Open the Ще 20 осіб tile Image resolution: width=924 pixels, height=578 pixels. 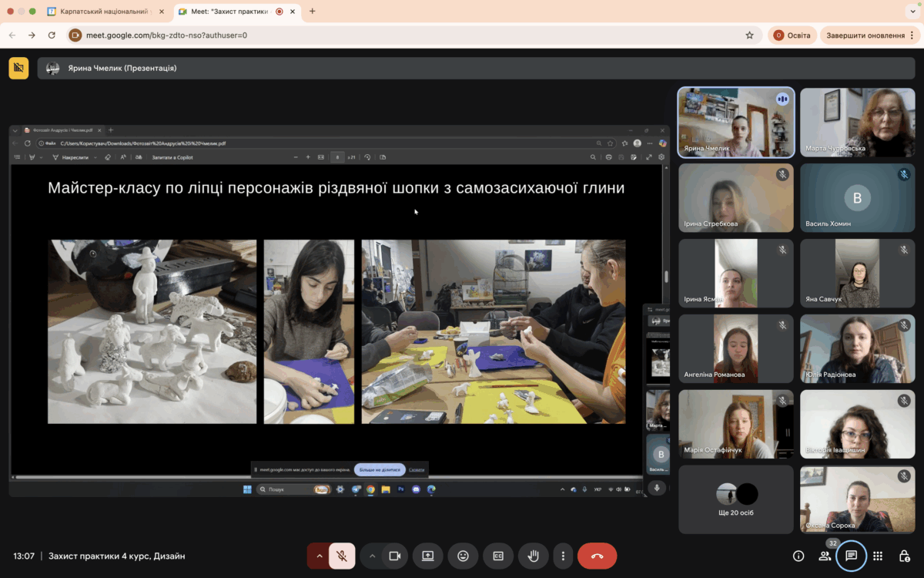tap(736, 499)
